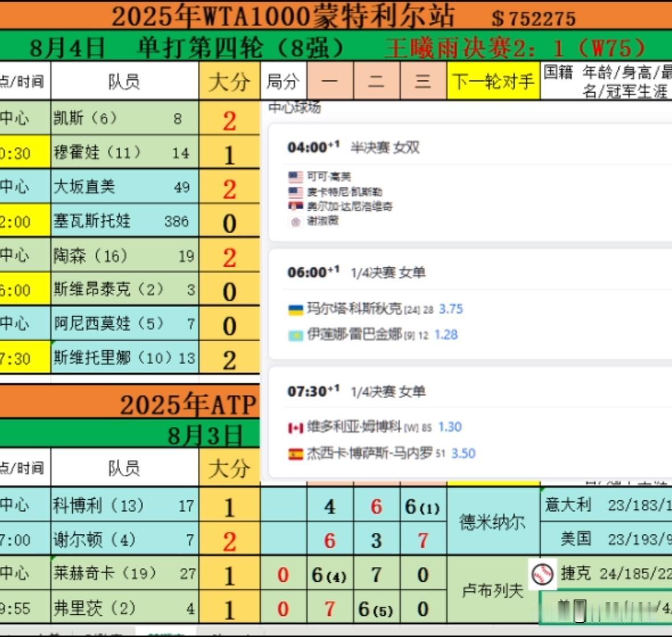Select the title cell 2025年WTA1000蒙特利尔站
The width and height of the screenshot is (672, 637).
[283, 17]
